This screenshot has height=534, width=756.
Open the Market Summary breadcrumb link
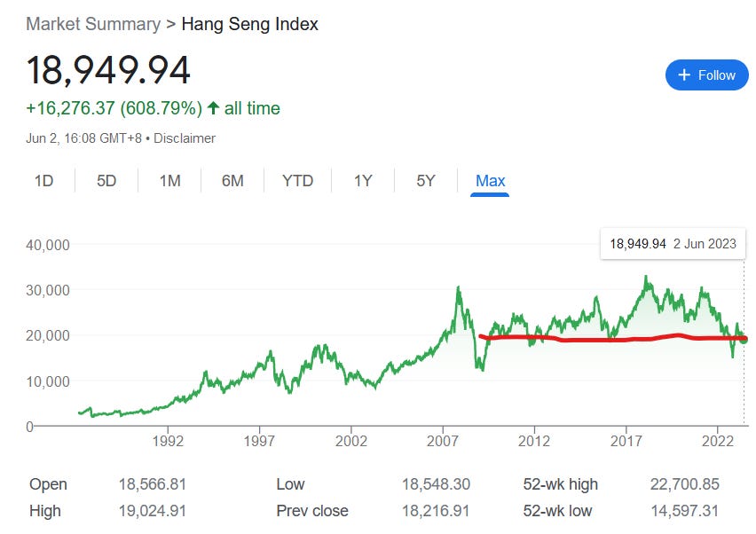[93, 24]
